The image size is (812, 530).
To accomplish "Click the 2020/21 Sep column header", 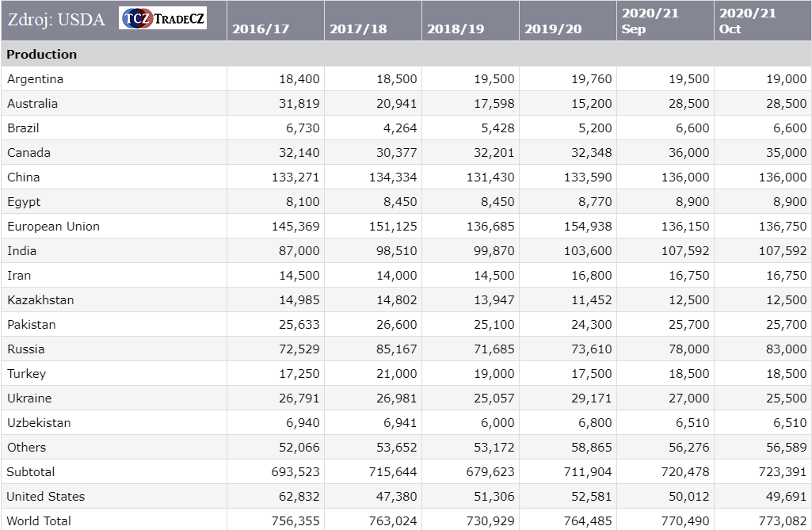I will [650, 21].
